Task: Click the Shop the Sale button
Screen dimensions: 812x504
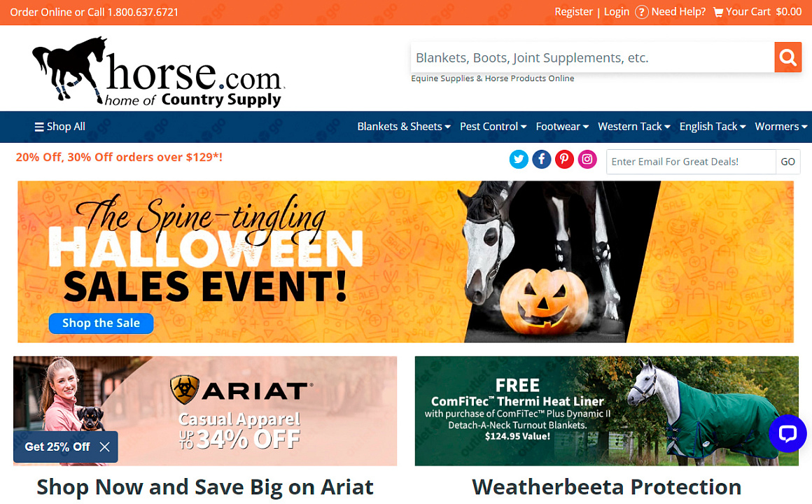Action: tap(101, 323)
